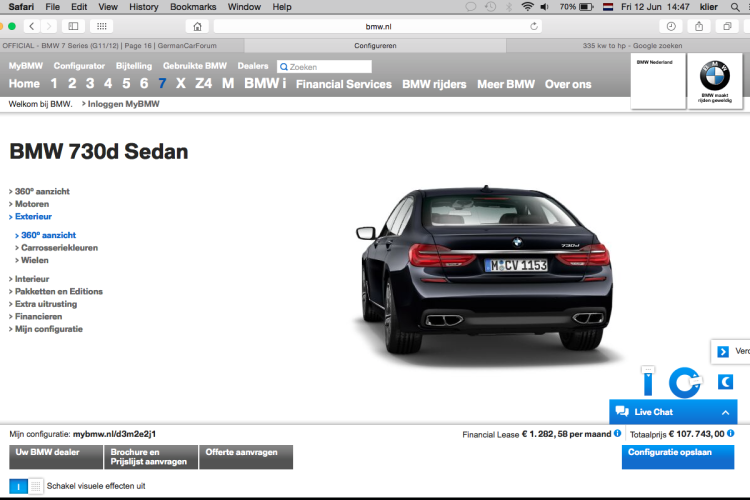Switch visual effects toggle on/off
Screen dimensions: 750x500
click(x=26, y=486)
